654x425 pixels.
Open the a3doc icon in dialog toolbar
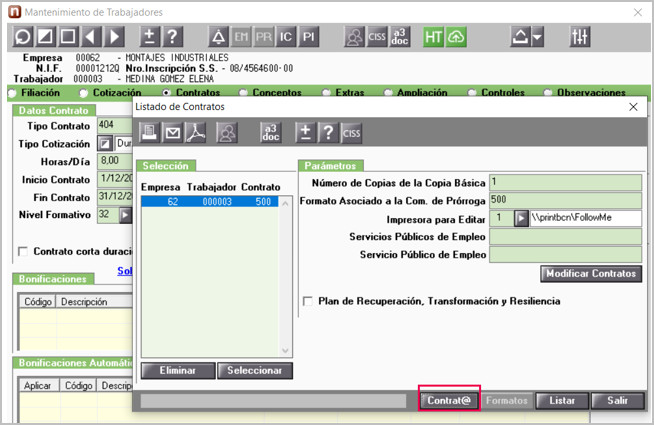270,132
